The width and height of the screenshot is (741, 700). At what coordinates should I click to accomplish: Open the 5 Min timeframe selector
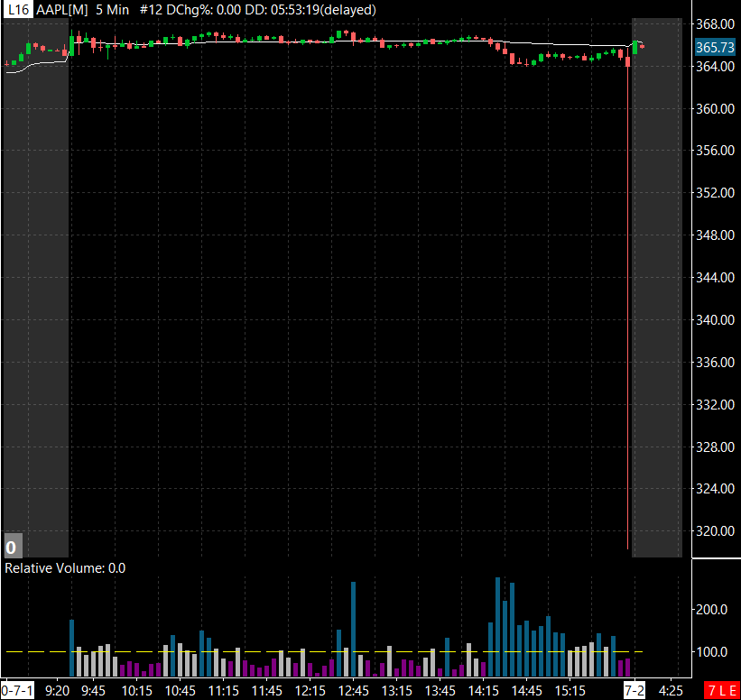tap(113, 9)
